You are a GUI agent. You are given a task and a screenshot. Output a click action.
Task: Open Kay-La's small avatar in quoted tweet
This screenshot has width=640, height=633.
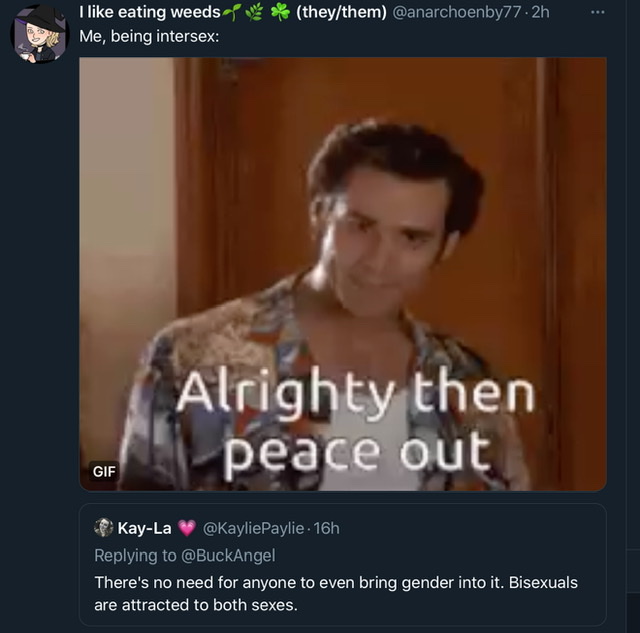pos(104,528)
